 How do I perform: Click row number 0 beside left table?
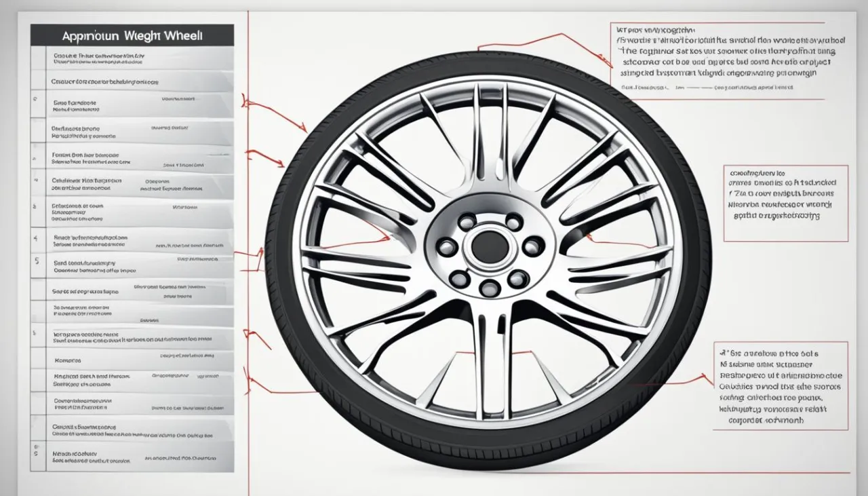[35, 98]
